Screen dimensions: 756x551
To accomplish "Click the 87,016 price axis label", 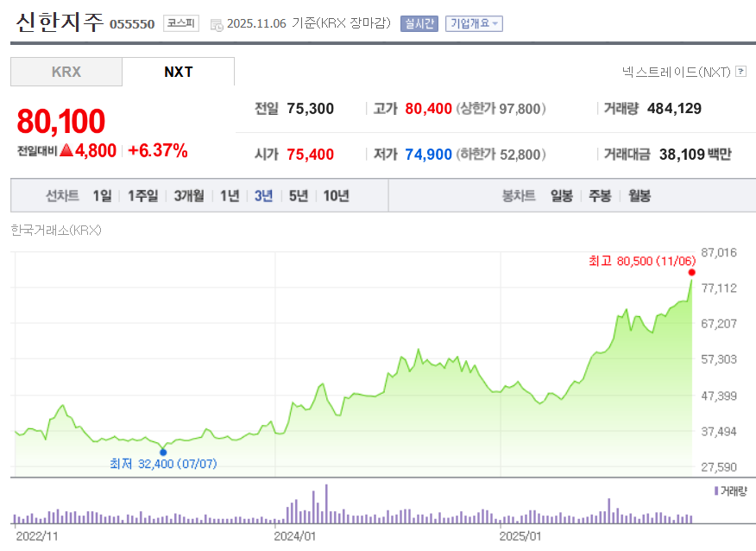I will pos(719,252).
